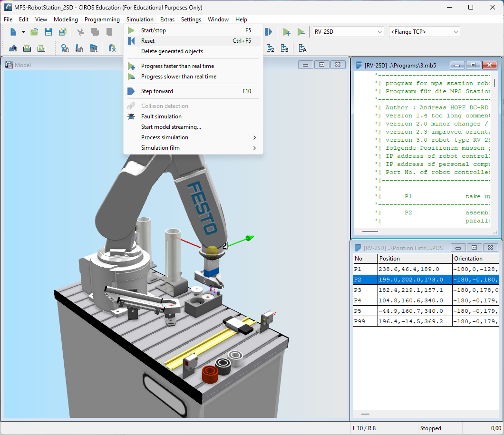Open the Modeling menu
504x435 pixels.
point(66,19)
